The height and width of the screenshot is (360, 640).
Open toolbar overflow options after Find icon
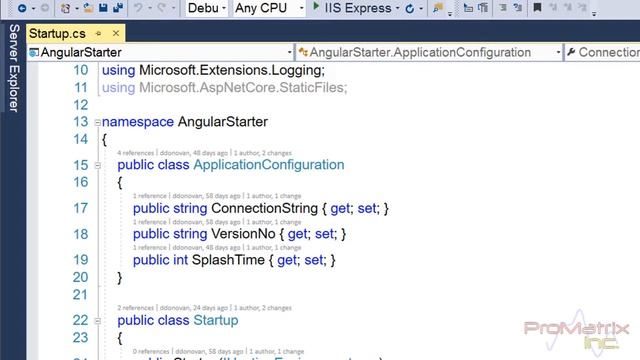tap(450, 14)
